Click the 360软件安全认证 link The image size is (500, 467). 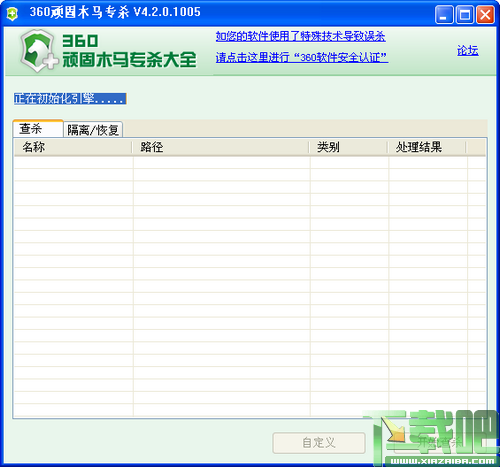click(x=302, y=57)
